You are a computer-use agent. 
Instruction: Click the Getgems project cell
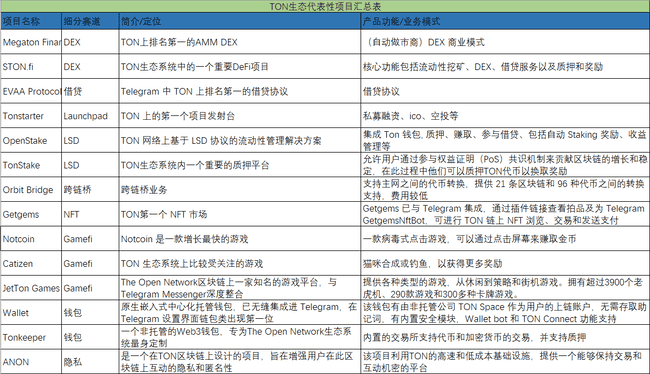31,214
